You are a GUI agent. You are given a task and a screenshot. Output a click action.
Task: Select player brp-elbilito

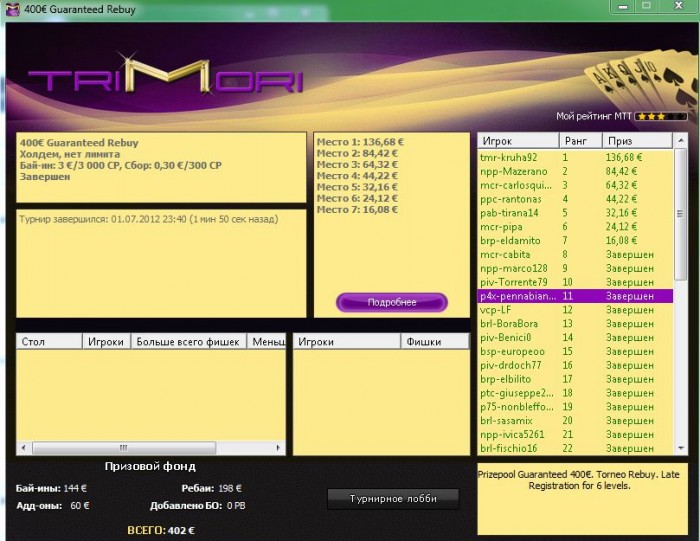[x=575, y=379]
